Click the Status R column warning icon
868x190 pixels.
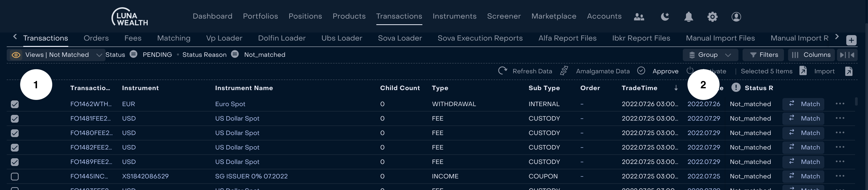[x=736, y=88]
